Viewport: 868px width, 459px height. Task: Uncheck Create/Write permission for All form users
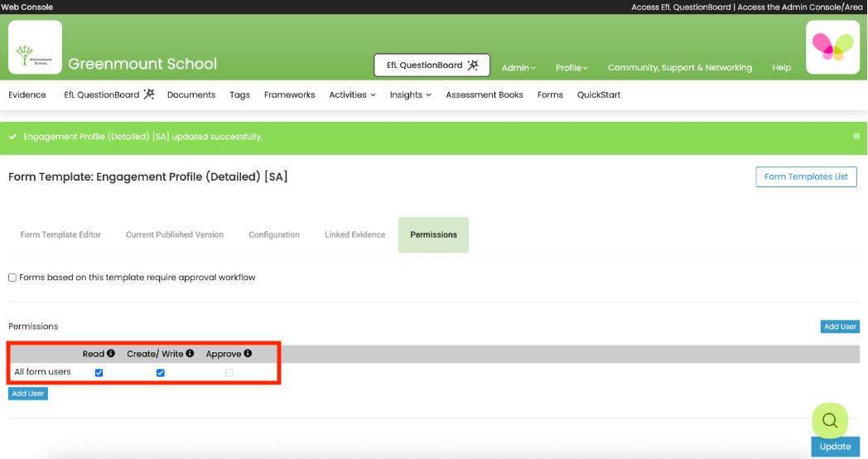(x=161, y=373)
